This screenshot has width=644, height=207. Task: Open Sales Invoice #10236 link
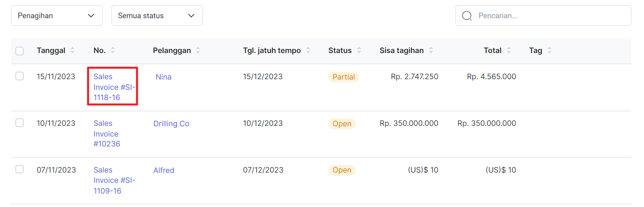tap(107, 134)
